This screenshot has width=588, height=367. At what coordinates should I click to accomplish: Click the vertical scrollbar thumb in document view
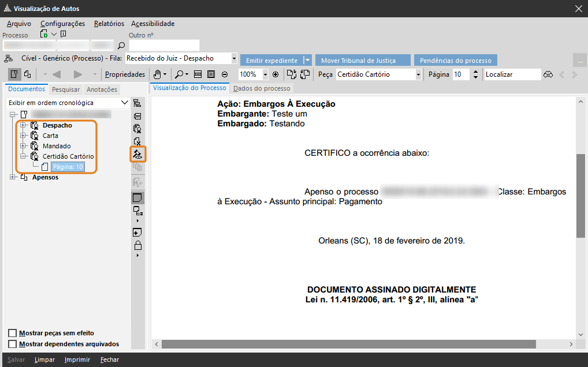[x=580, y=196]
